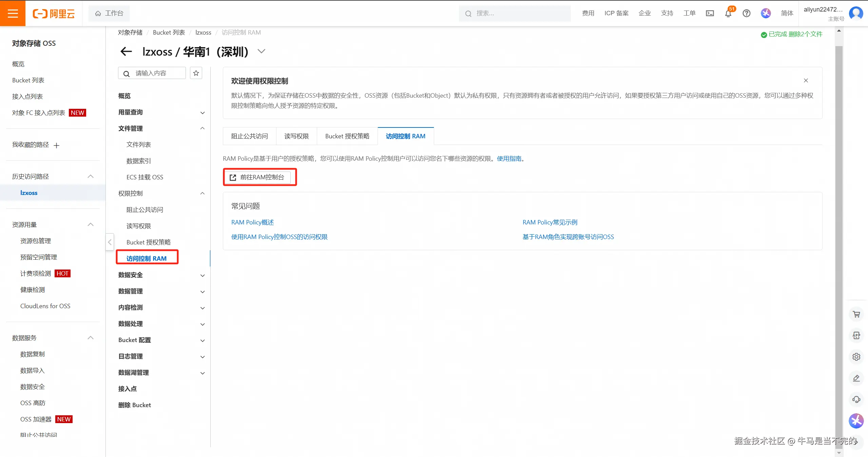
Task: Open 基于RAM角色实现跨账号访问OSS link
Action: tap(568, 237)
